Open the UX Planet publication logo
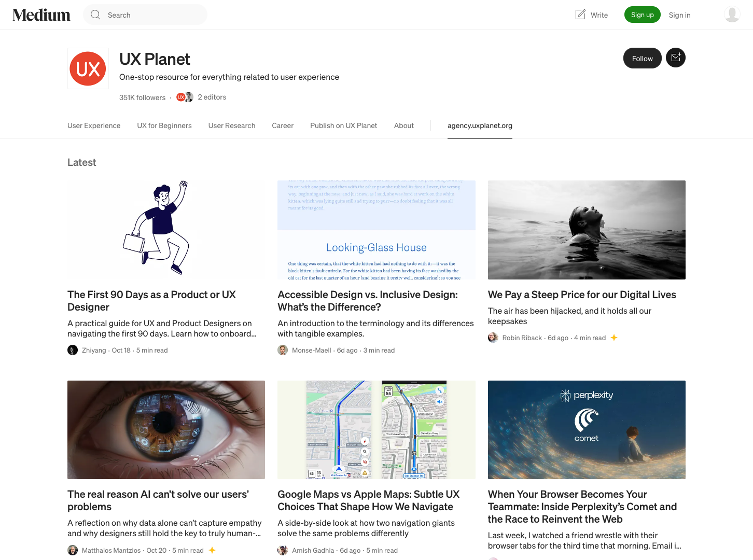 click(x=88, y=68)
